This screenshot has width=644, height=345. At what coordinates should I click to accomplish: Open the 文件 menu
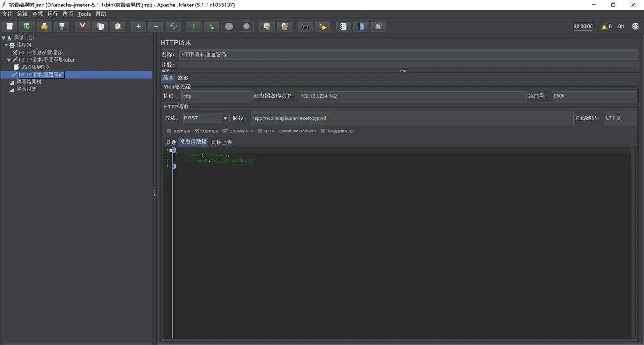point(7,14)
